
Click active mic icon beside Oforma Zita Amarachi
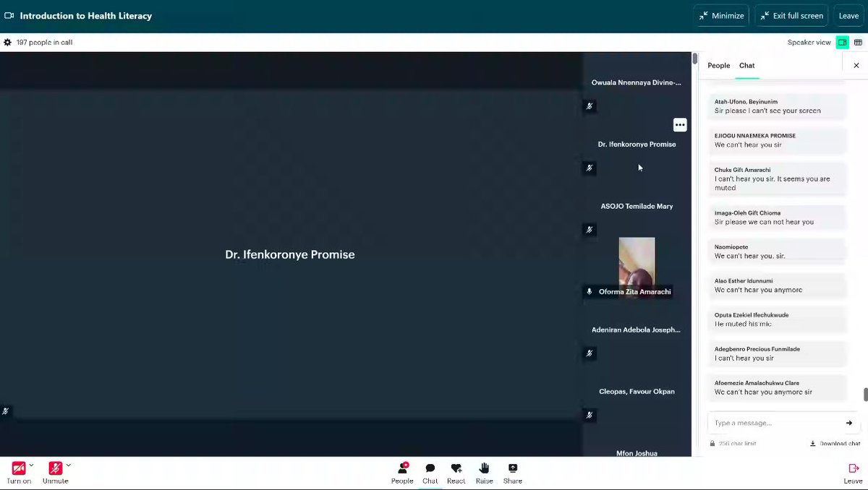(590, 291)
